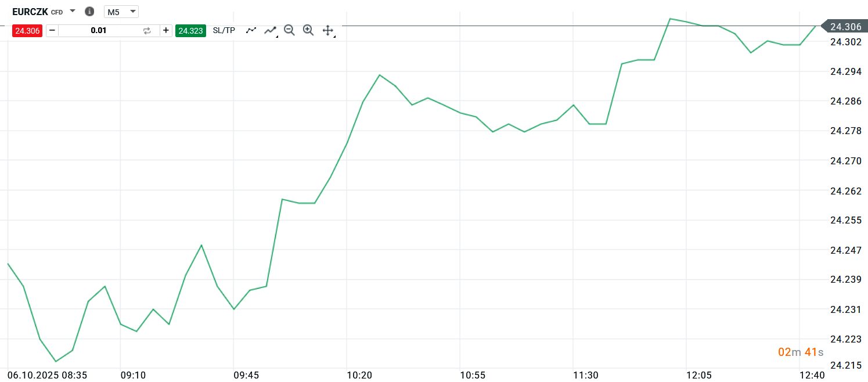868x382 pixels.
Task: Select the chart type line icon
Action: coord(251,31)
